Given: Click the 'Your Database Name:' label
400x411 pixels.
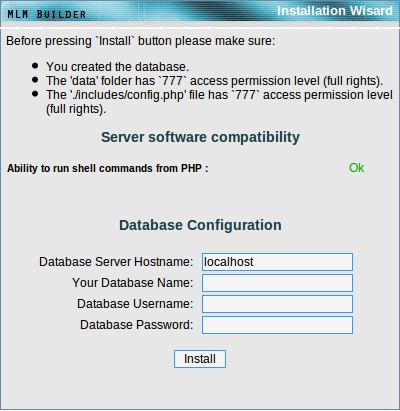Looking at the screenshot, I should [x=133, y=283].
